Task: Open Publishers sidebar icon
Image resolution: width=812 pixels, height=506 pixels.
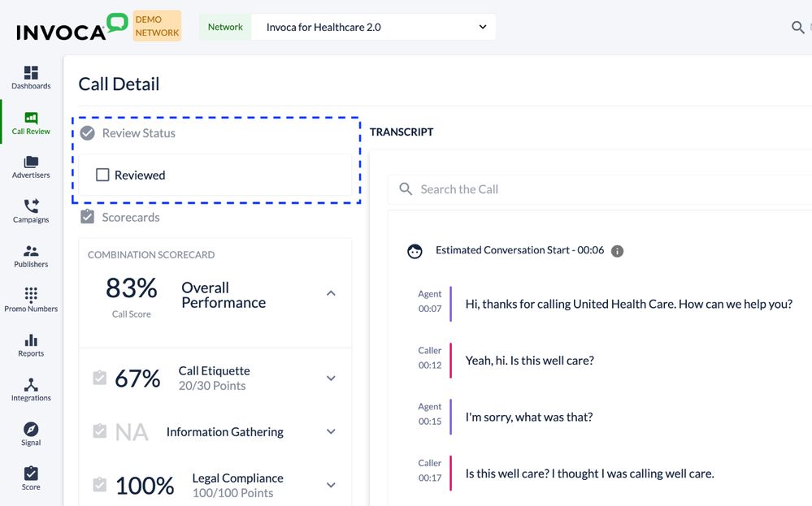Action: click(31, 253)
